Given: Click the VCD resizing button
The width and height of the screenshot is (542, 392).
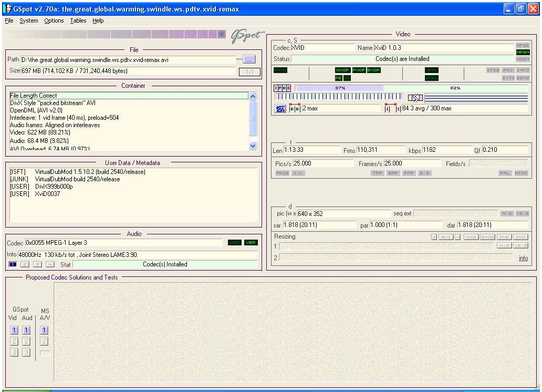Looking at the screenshot, I should (471, 237).
